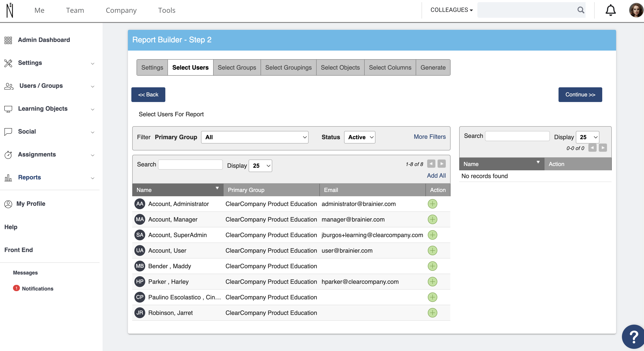Switch to the Select Columns tab
The width and height of the screenshot is (644, 351).
pos(390,67)
